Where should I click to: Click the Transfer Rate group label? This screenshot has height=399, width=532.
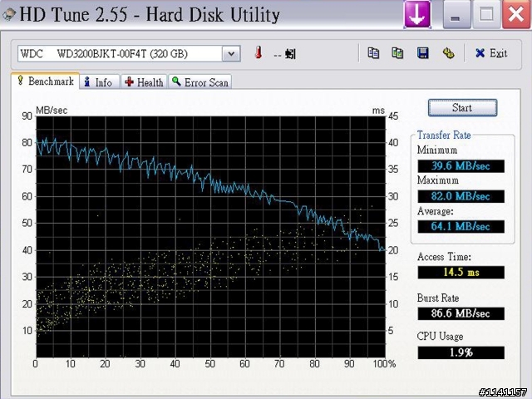pyautogui.click(x=444, y=135)
